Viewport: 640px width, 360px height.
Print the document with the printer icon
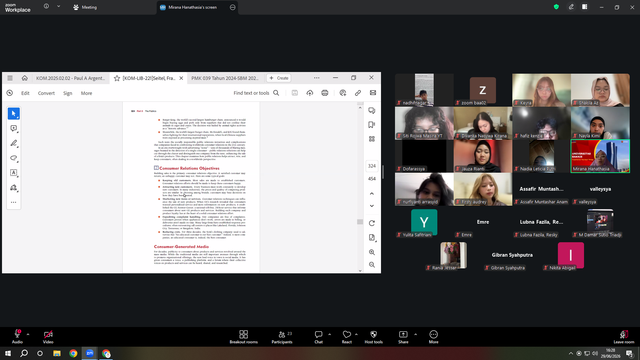325,93
